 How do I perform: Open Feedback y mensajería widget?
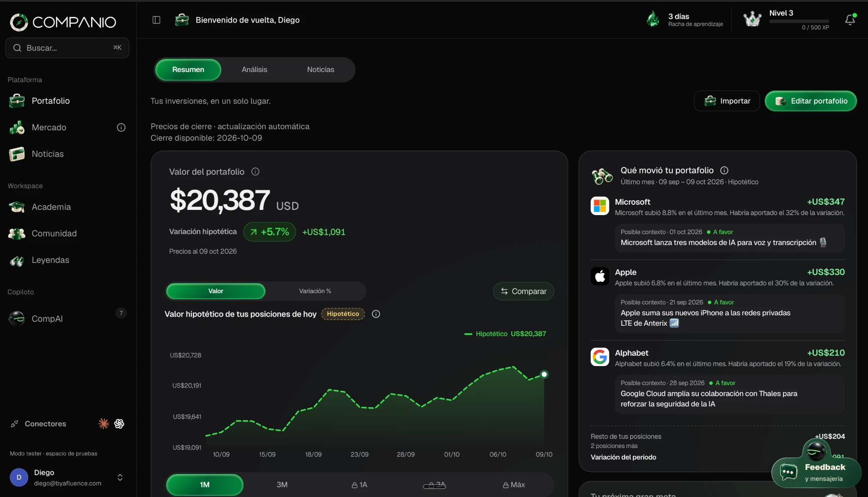(x=816, y=472)
